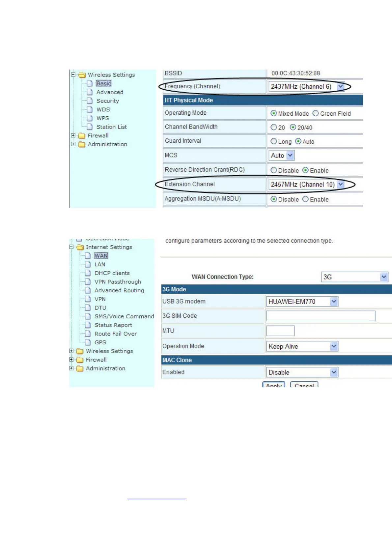The height and width of the screenshot is (555, 392).
Task: Click the page icon beside Station List
Action: [90, 127]
